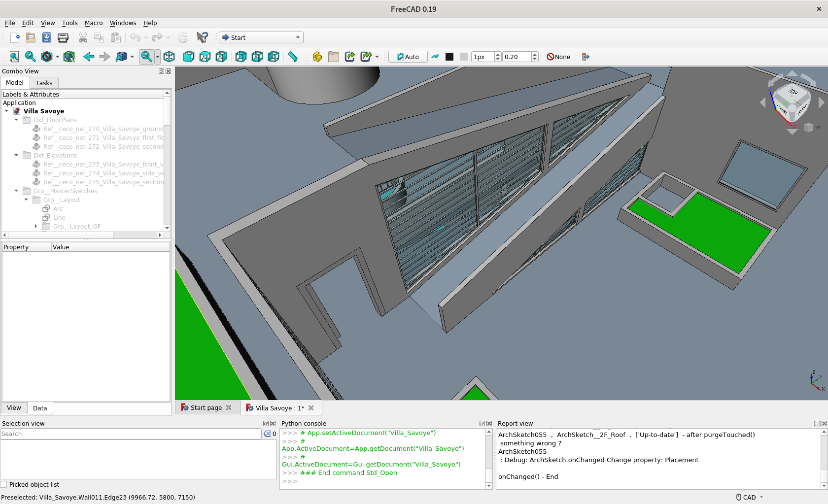Select the Line item in tree
Viewport: 828px width, 504px height.
[59, 217]
